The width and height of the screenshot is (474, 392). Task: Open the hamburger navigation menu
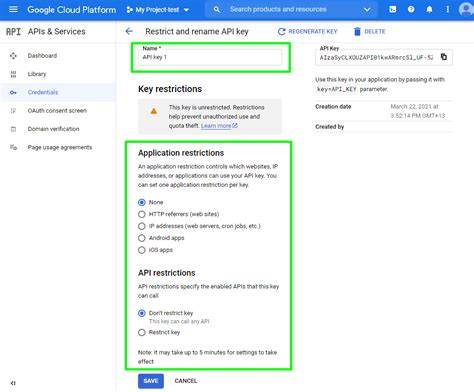13,9
